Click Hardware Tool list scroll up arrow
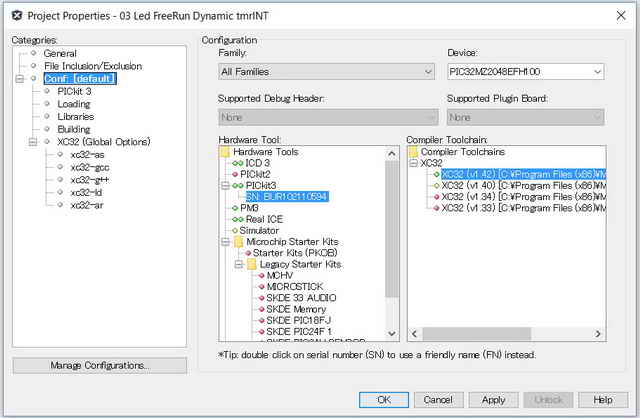Screen dimensions: 640x418 coord(392,154)
